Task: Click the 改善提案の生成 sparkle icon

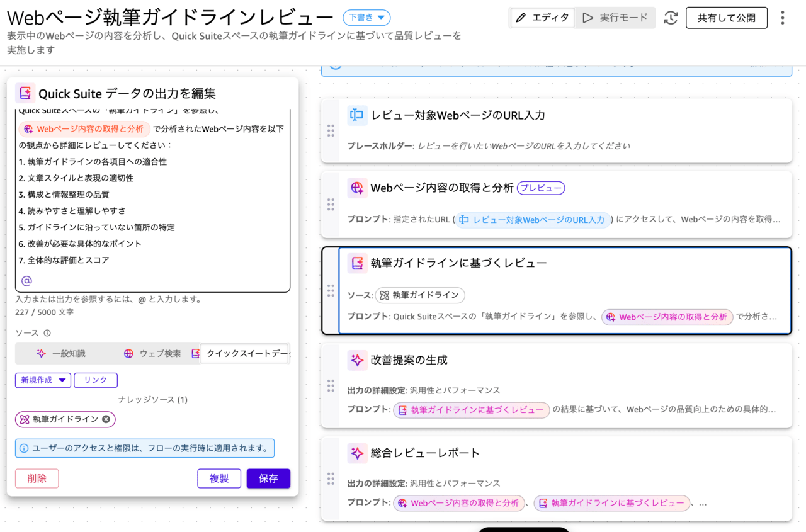Action: (357, 360)
